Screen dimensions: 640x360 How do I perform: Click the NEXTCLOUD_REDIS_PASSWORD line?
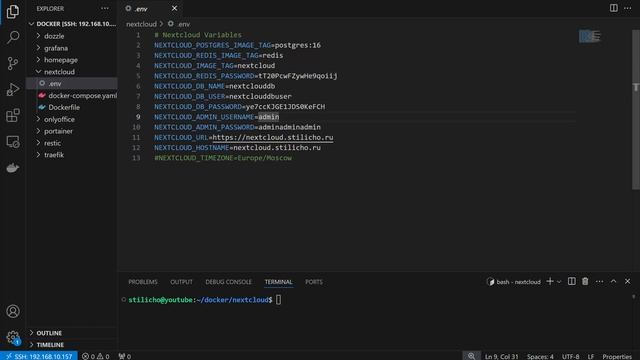tap(246, 76)
